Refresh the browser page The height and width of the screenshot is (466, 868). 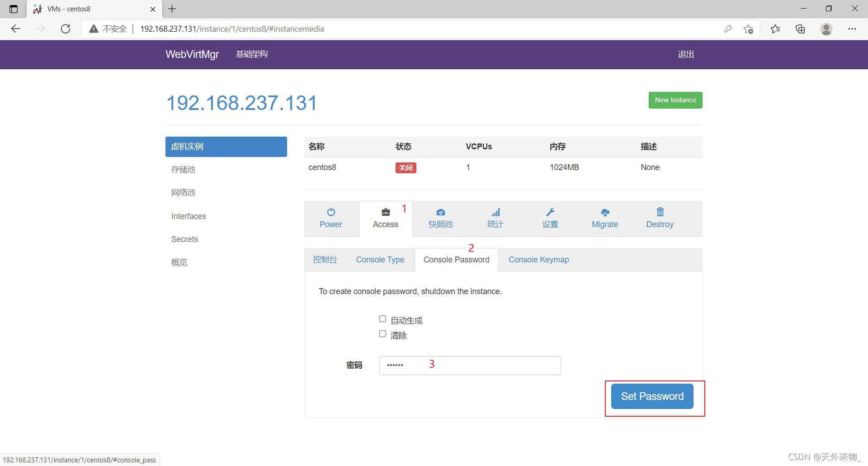point(66,29)
